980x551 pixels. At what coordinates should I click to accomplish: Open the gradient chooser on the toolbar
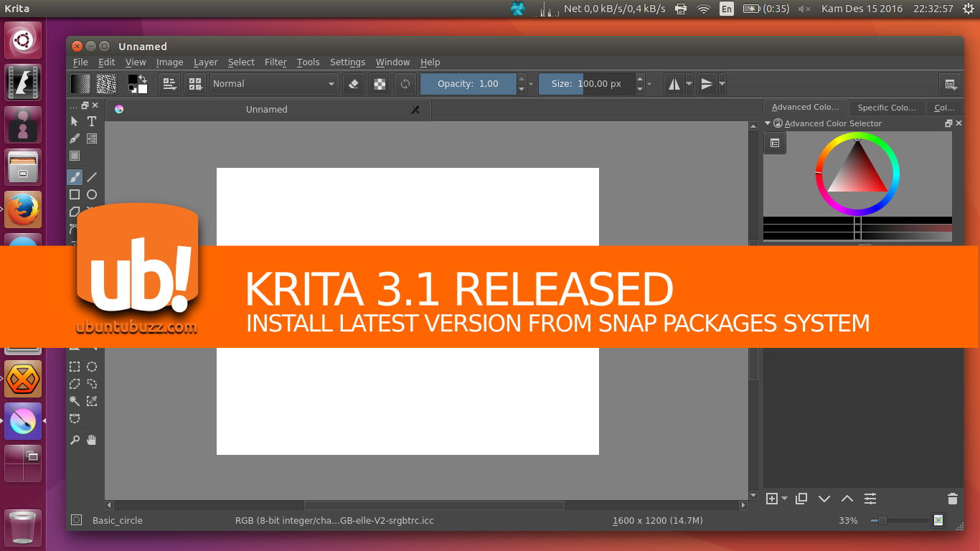click(x=80, y=84)
